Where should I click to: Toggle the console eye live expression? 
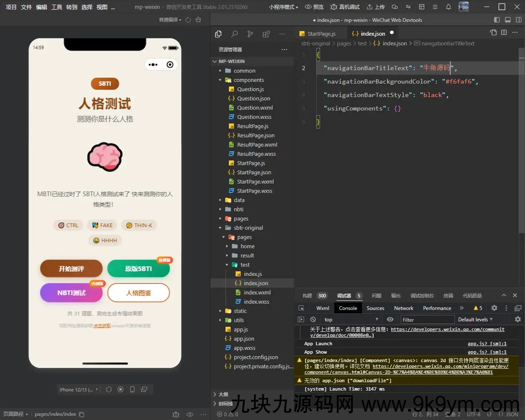coord(390,320)
